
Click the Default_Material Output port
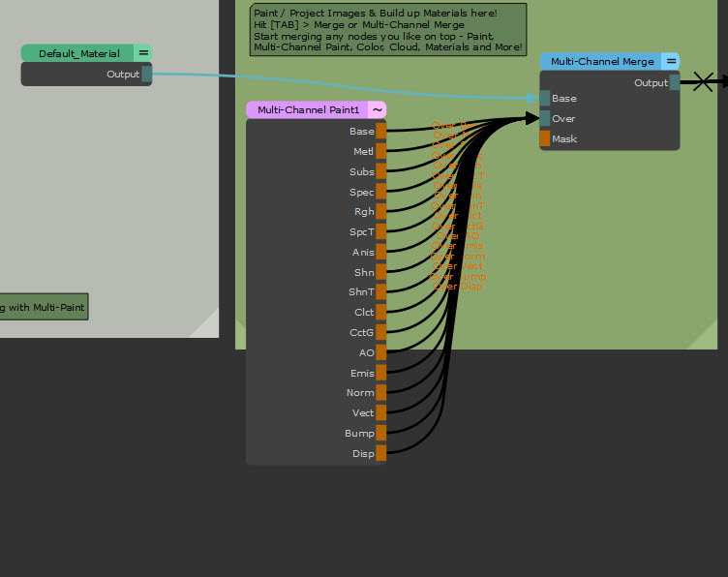point(147,74)
